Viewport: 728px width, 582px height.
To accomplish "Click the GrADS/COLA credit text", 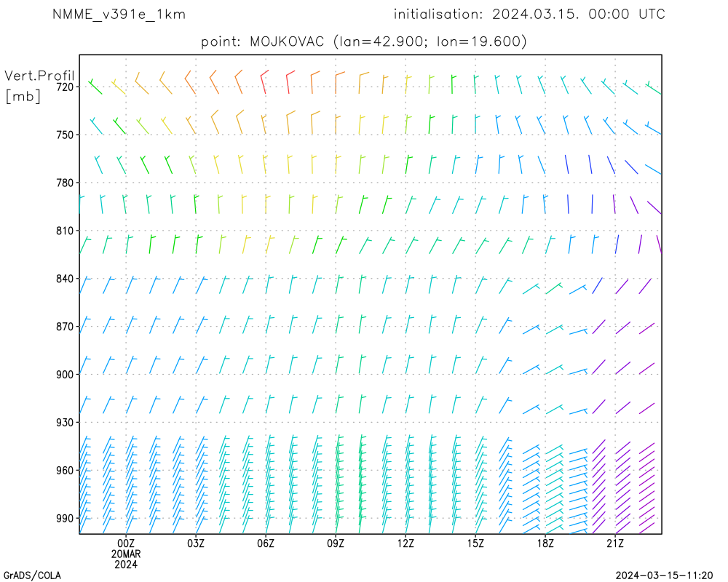I will 33,576.
